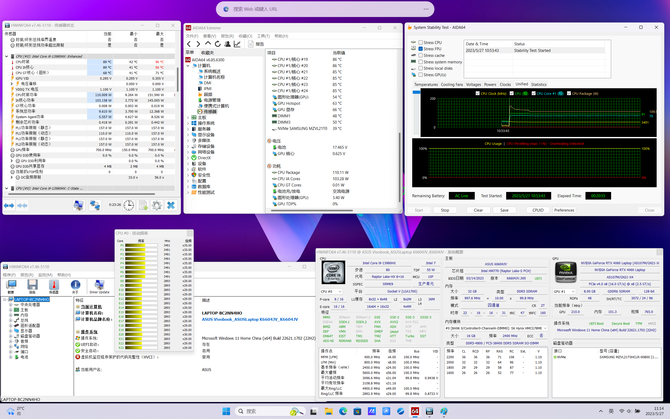
Task: Click the About info icon in HWiNFO toolbar
Action: click(75, 286)
